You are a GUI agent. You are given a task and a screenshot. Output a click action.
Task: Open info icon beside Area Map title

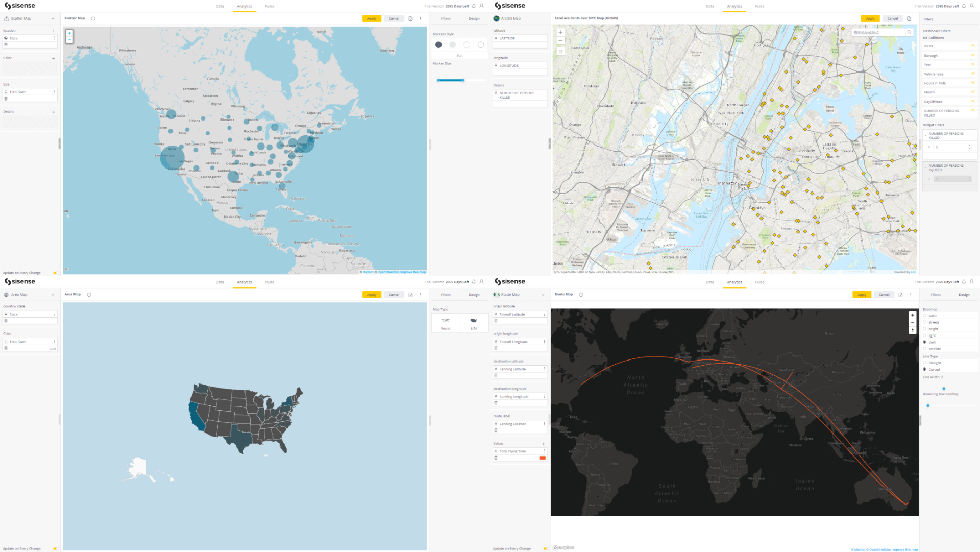(x=89, y=295)
